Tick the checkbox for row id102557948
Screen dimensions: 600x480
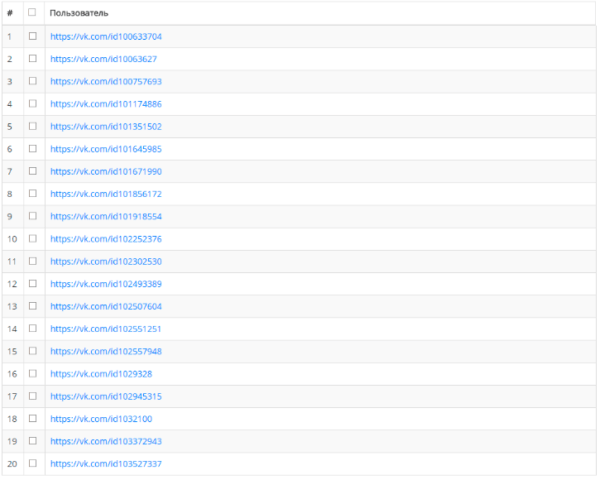pyautogui.click(x=33, y=351)
